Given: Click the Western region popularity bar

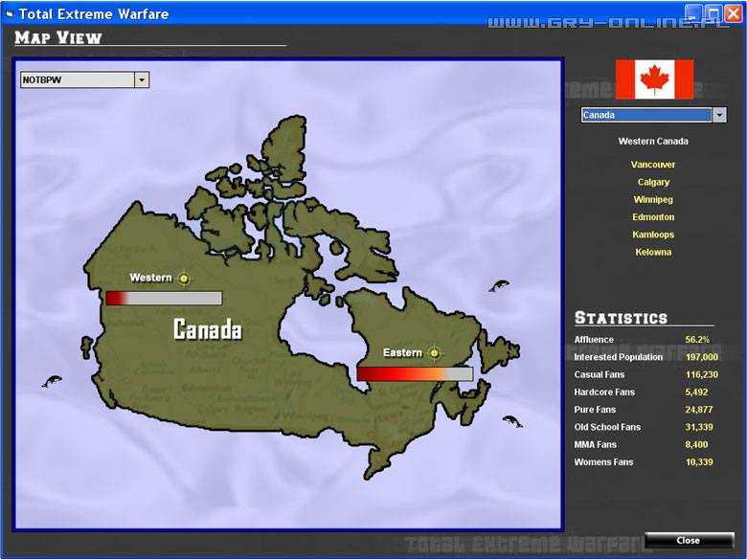Looking at the screenshot, I should click(x=164, y=298).
